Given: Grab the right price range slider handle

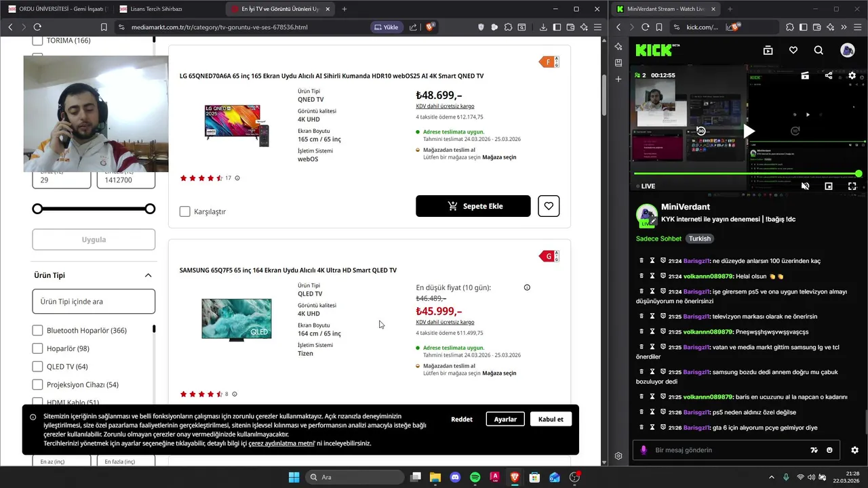Looking at the screenshot, I should coord(150,209).
